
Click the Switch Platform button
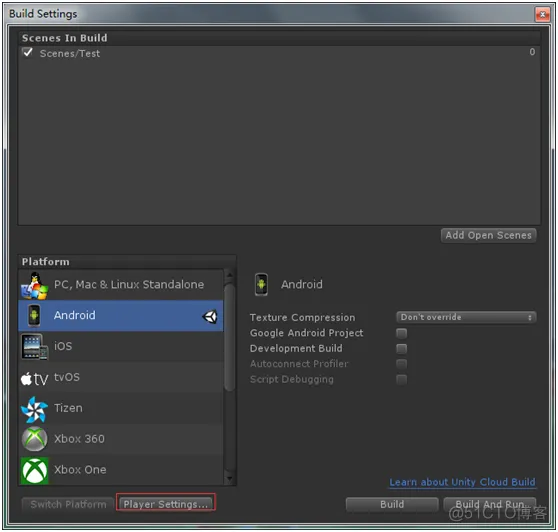point(68,504)
